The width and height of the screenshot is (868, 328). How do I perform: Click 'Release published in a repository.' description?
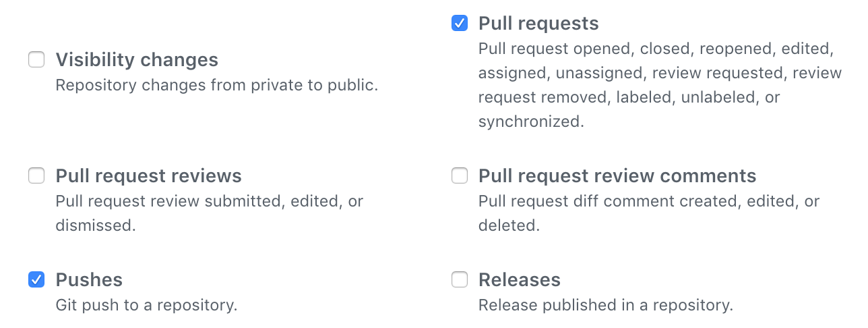[606, 305]
